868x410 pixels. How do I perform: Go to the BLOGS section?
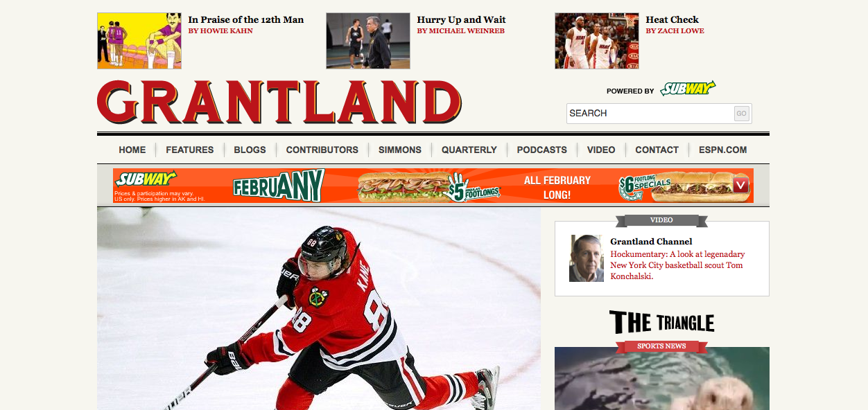pyautogui.click(x=250, y=150)
